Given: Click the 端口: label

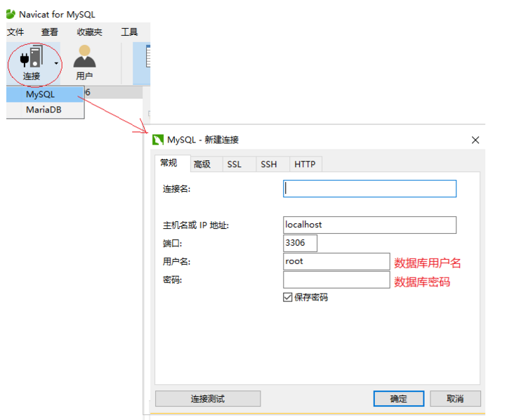Looking at the screenshot, I should pyautogui.click(x=172, y=244).
